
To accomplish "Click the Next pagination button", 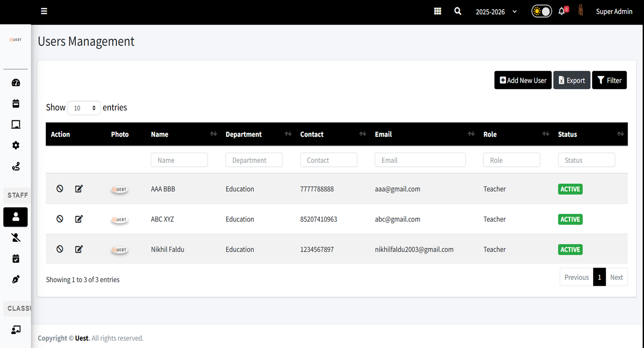I will pos(616,277).
